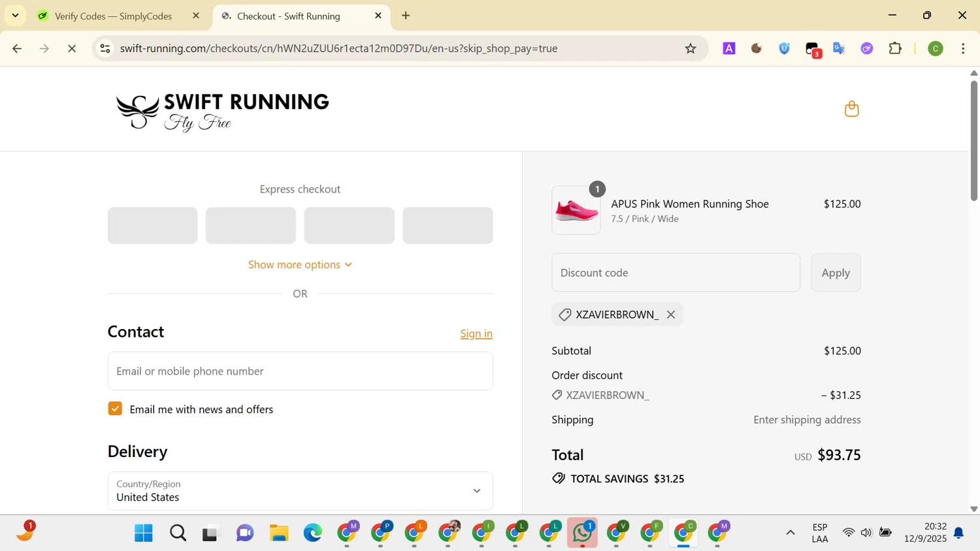Show hidden system tray icons
The width and height of the screenshot is (980, 551).
point(791,533)
